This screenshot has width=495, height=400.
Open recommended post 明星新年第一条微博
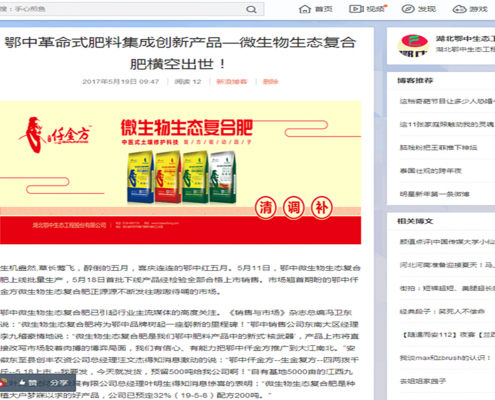pyautogui.click(x=434, y=194)
